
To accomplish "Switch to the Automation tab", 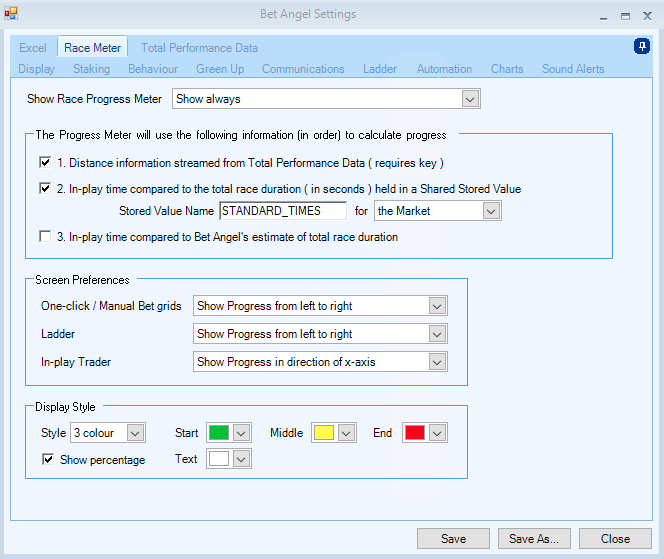I will [x=444, y=69].
